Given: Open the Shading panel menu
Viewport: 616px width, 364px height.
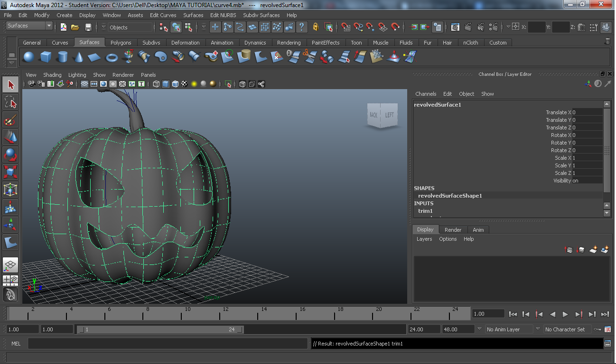Looking at the screenshot, I should click(52, 75).
